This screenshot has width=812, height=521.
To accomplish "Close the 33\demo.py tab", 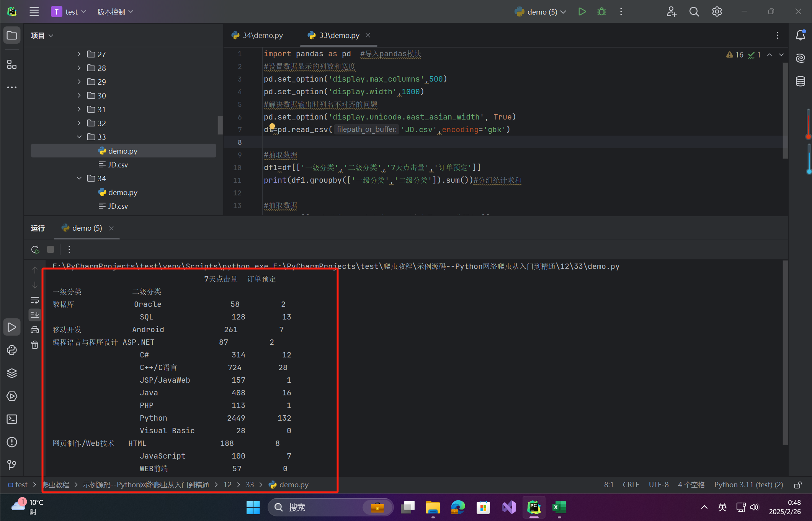I will 368,36.
